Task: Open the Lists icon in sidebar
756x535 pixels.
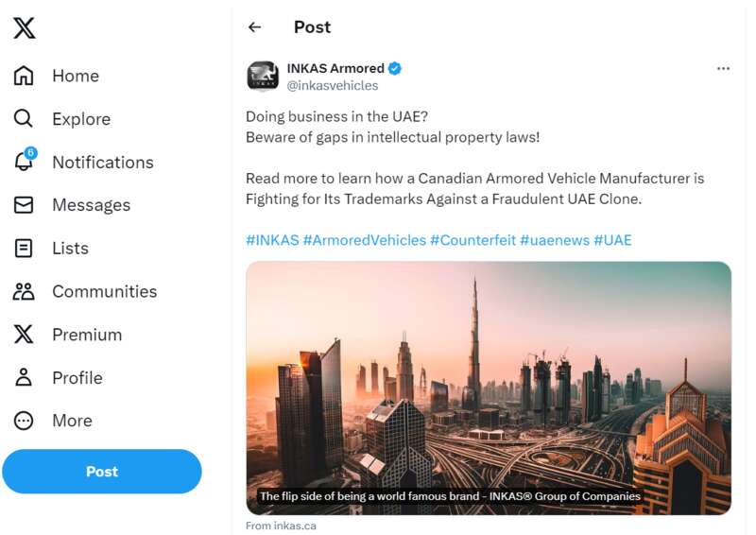Action: coord(24,249)
